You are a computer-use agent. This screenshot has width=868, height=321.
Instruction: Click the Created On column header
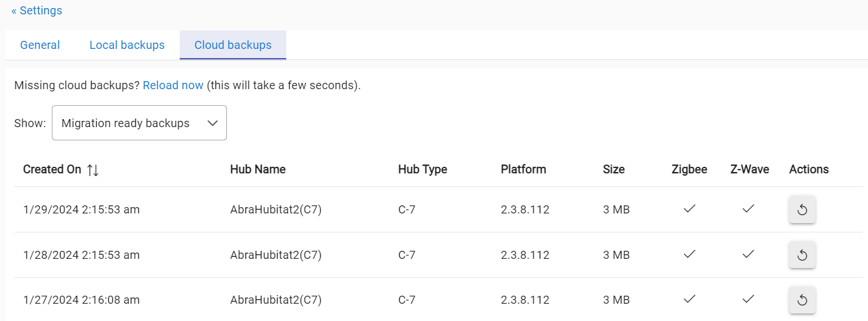[52, 169]
